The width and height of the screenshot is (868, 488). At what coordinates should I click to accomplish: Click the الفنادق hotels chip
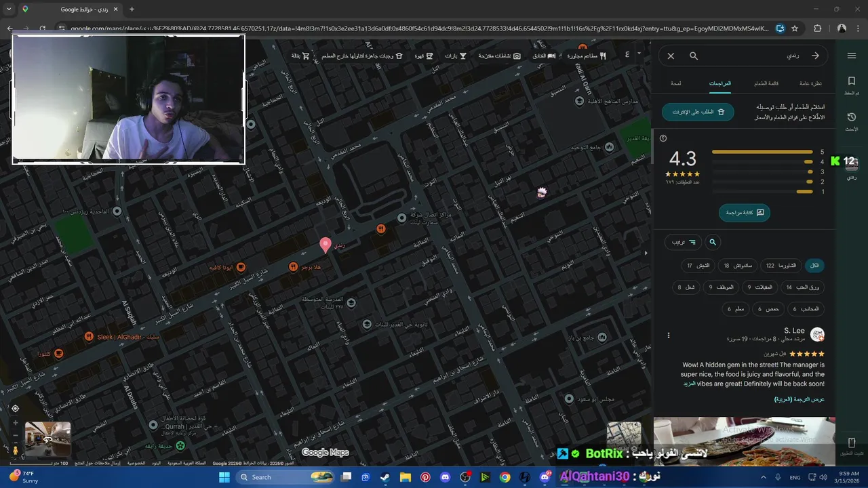(544, 56)
